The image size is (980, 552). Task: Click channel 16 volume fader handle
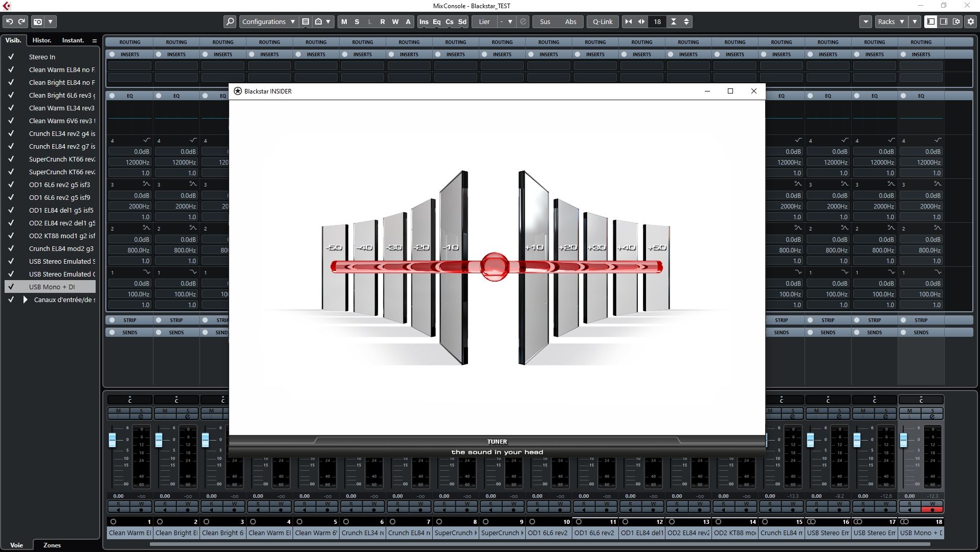tap(810, 440)
